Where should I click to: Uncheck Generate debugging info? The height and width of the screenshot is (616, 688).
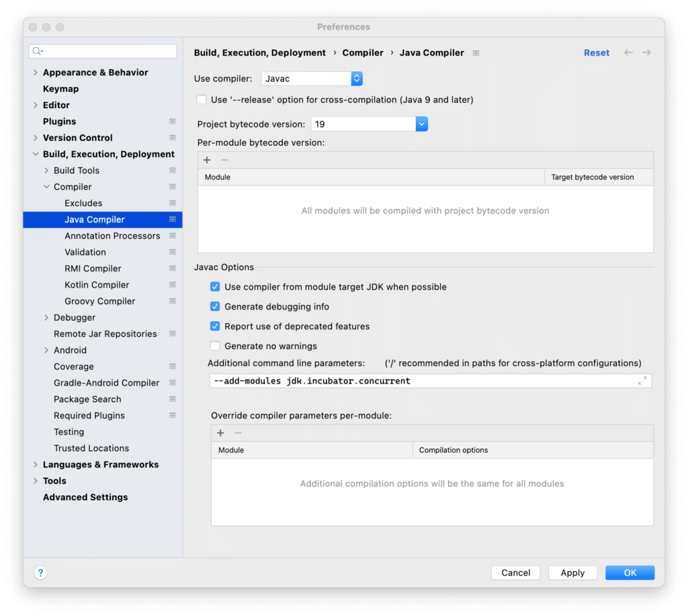pyautogui.click(x=215, y=307)
